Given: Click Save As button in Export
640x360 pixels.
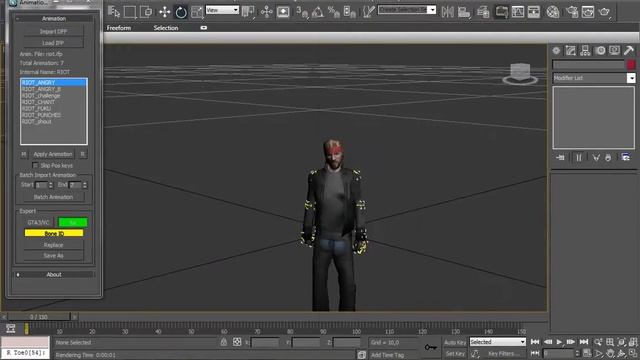Looking at the screenshot, I should [53, 256].
